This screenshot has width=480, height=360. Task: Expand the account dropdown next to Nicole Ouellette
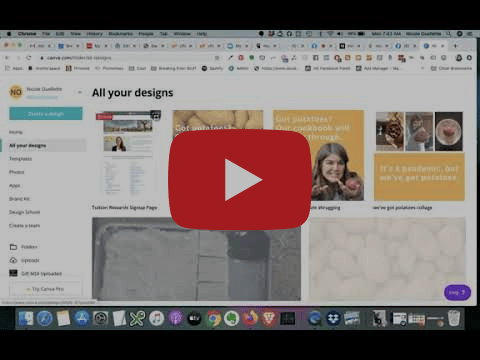(80, 92)
